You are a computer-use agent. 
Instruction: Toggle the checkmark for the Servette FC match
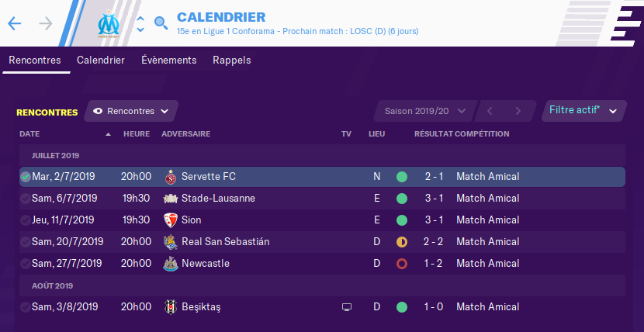point(26,177)
